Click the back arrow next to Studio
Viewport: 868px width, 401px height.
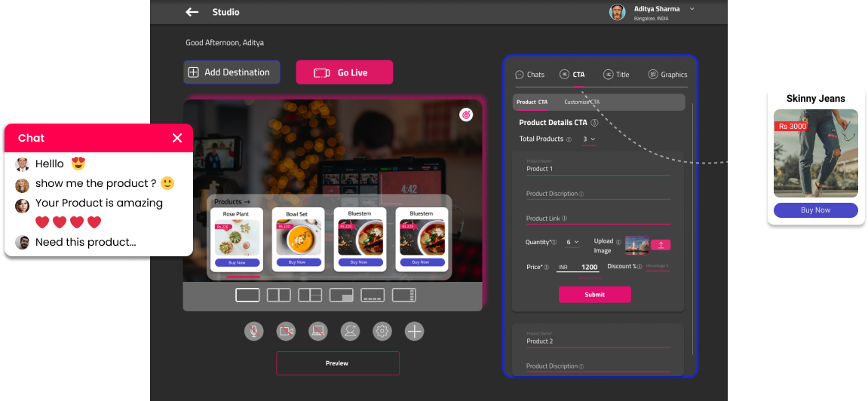pos(192,12)
